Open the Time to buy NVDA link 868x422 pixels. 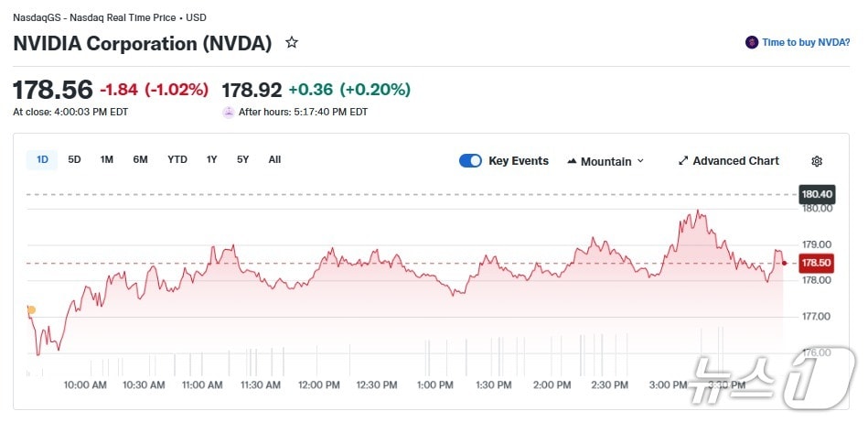(x=806, y=42)
